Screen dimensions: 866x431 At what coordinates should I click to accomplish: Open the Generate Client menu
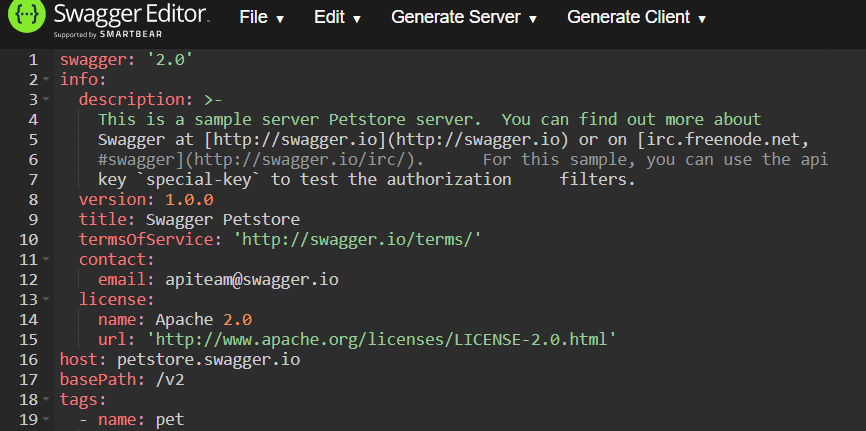(636, 18)
